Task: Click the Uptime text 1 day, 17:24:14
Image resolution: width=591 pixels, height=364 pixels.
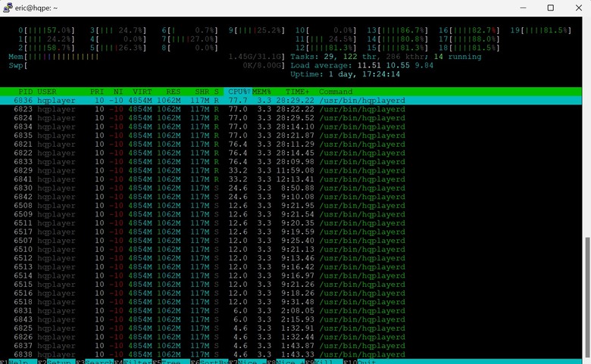Action: coord(364,74)
